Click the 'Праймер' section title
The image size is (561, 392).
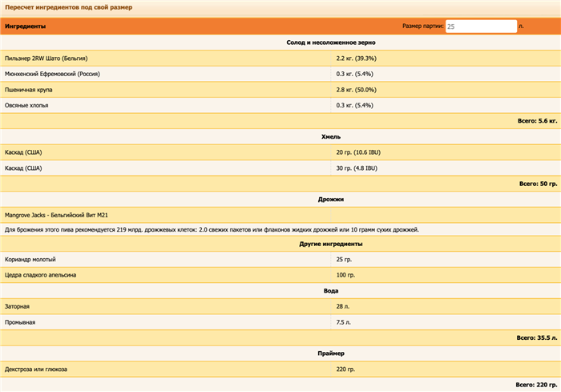331,354
